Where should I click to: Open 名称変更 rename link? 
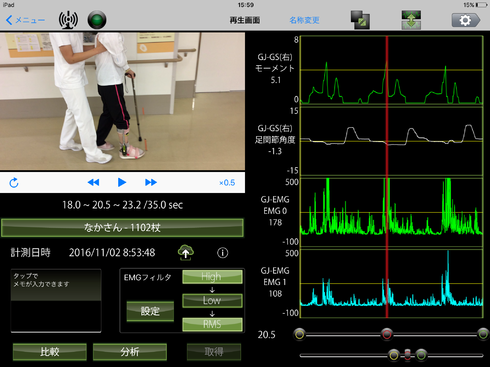pos(304,20)
